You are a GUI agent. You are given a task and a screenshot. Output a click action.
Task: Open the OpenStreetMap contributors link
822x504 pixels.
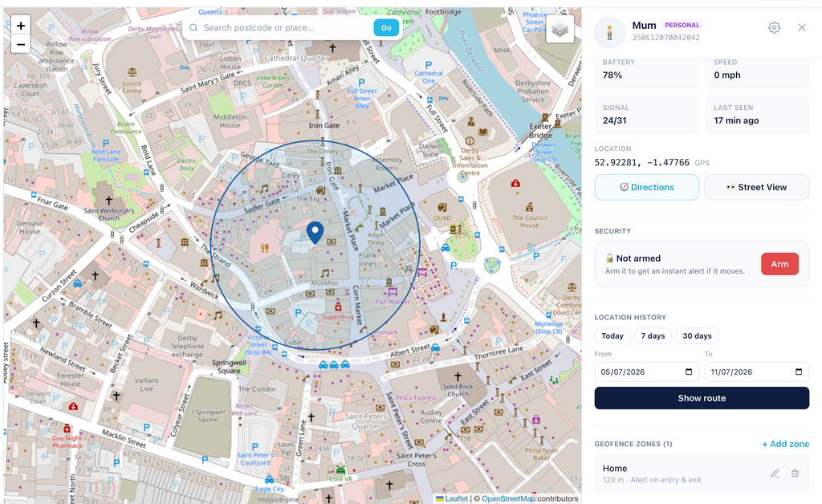tap(508, 498)
